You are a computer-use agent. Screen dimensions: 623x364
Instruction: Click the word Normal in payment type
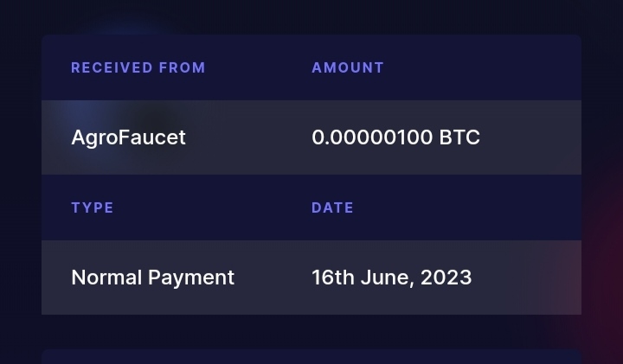[x=106, y=277]
